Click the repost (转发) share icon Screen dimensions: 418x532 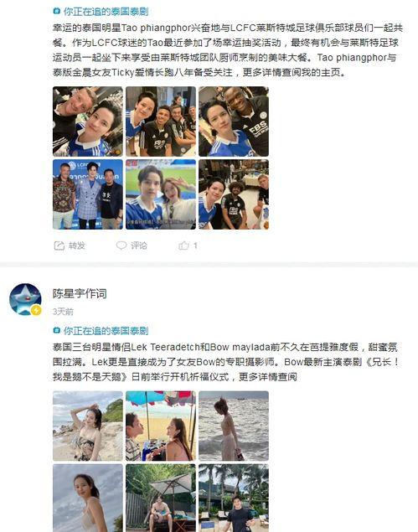point(59,245)
